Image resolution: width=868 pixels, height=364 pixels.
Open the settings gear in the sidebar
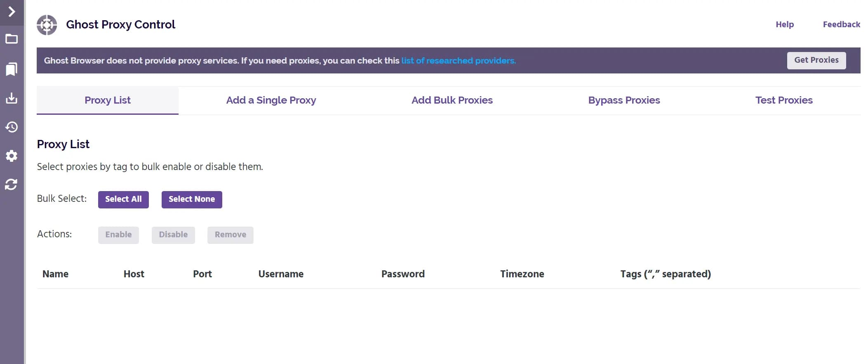pos(12,156)
